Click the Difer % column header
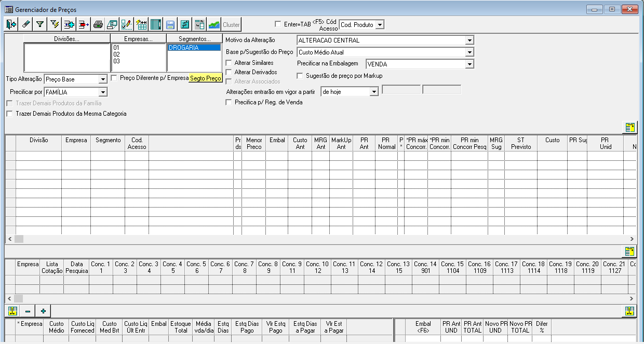Screen dimensions: 644x344 click(x=542, y=327)
